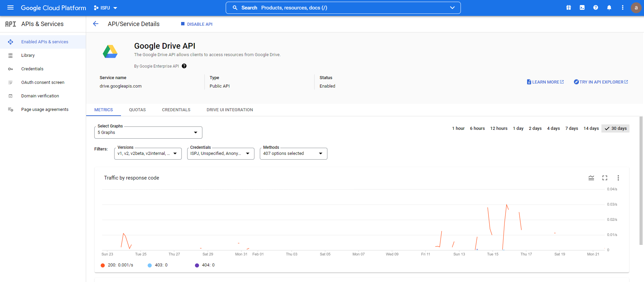Open Page usage agreements in sidebar

click(45, 110)
